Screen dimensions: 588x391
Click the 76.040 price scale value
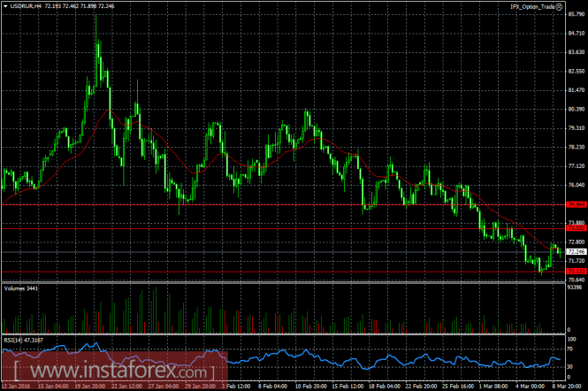(x=577, y=185)
